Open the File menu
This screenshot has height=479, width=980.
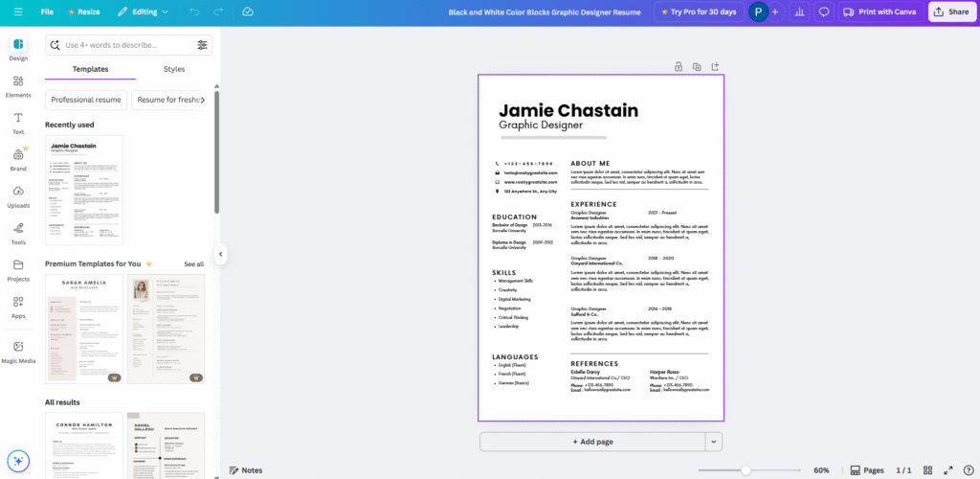[47, 11]
